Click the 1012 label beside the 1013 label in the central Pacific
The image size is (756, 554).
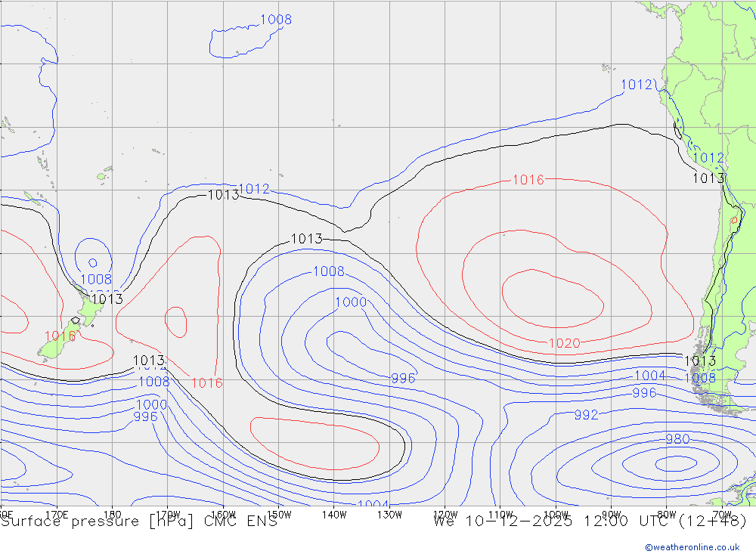pyautogui.click(x=254, y=189)
